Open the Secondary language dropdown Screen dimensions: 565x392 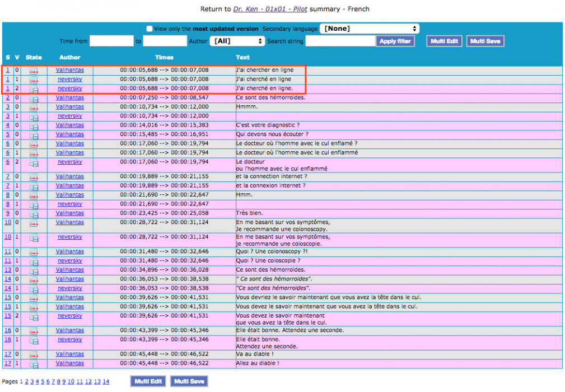coord(370,29)
